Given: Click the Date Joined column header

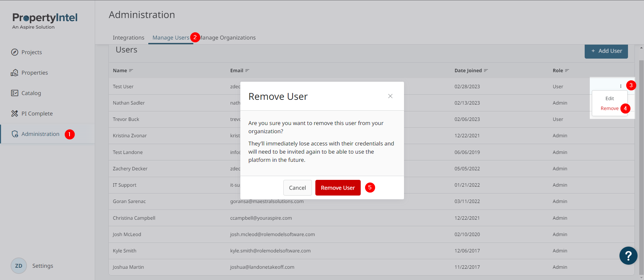Looking at the screenshot, I should (x=468, y=71).
